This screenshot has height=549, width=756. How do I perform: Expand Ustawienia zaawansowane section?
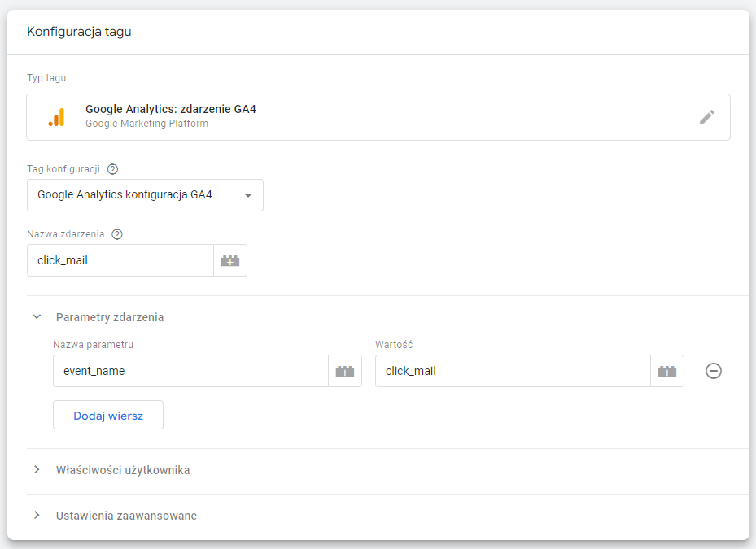click(37, 516)
